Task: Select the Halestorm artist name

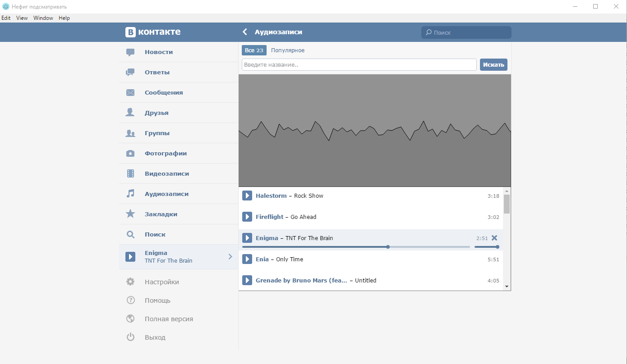Action: click(271, 196)
